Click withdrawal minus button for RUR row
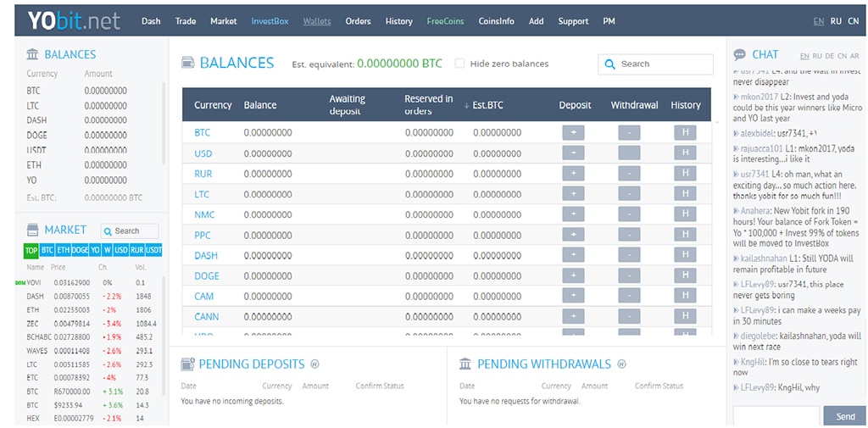Image resolution: width=868 pixels, height=428 pixels. point(629,173)
